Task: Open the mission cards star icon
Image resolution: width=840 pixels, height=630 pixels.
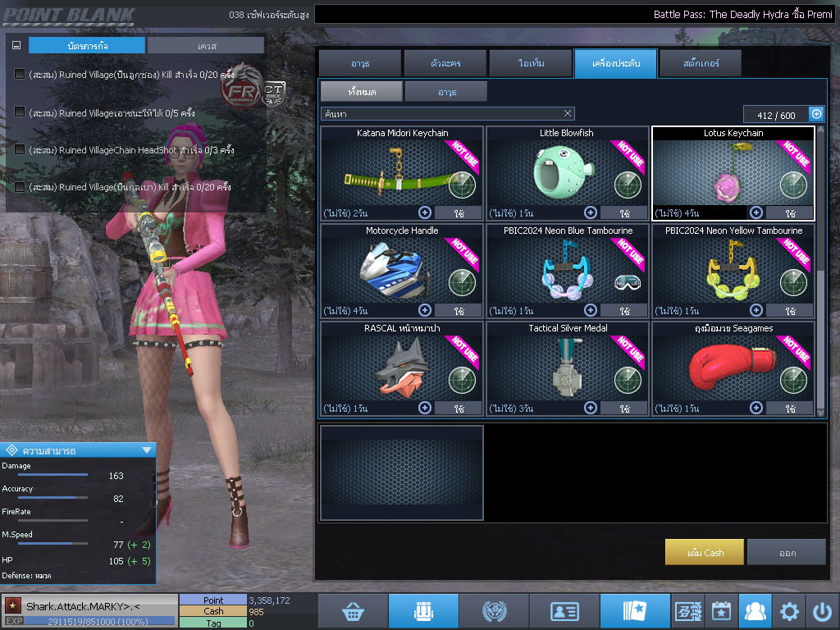Action: pos(635,611)
